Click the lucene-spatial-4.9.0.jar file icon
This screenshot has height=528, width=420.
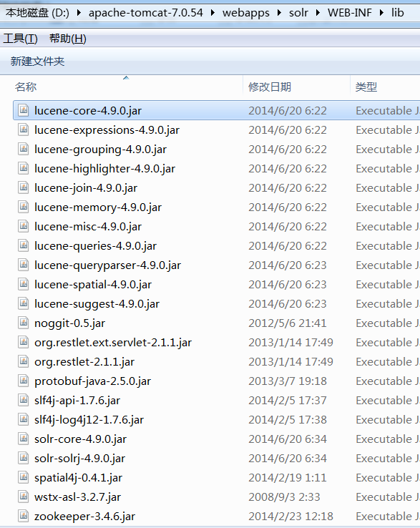[x=23, y=284]
